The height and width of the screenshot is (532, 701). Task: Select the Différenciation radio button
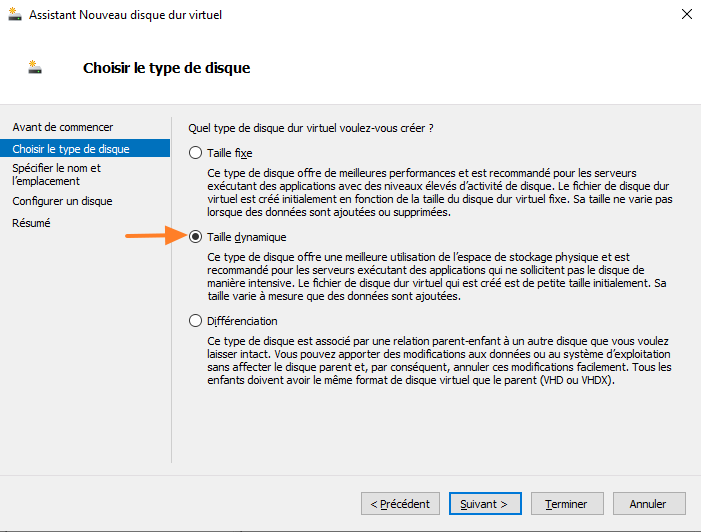195,321
